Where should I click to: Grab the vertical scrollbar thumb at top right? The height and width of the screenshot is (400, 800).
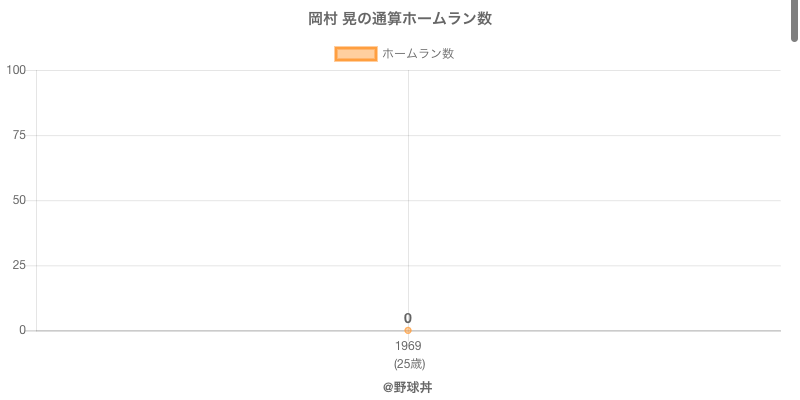coord(795,20)
